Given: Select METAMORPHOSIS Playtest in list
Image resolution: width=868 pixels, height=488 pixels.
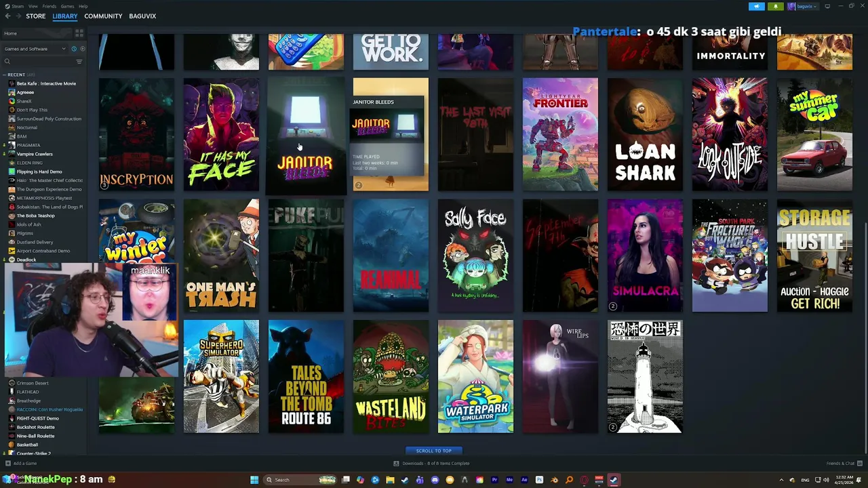Looking at the screenshot, I should (44, 198).
